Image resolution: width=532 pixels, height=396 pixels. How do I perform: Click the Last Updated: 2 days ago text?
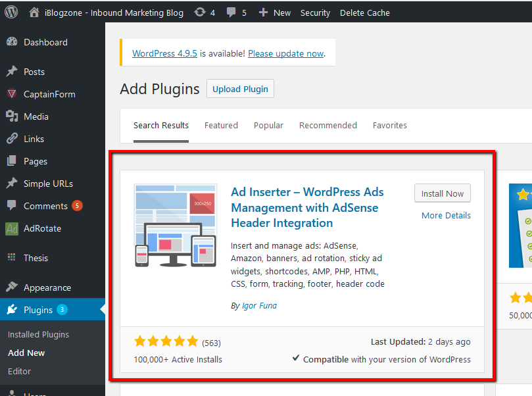(421, 341)
